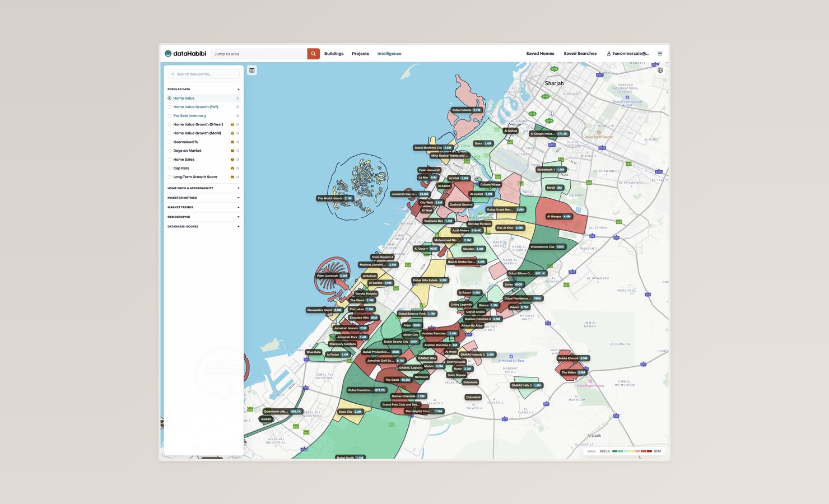Open the Projects tab
The height and width of the screenshot is (504, 829).
pos(360,54)
